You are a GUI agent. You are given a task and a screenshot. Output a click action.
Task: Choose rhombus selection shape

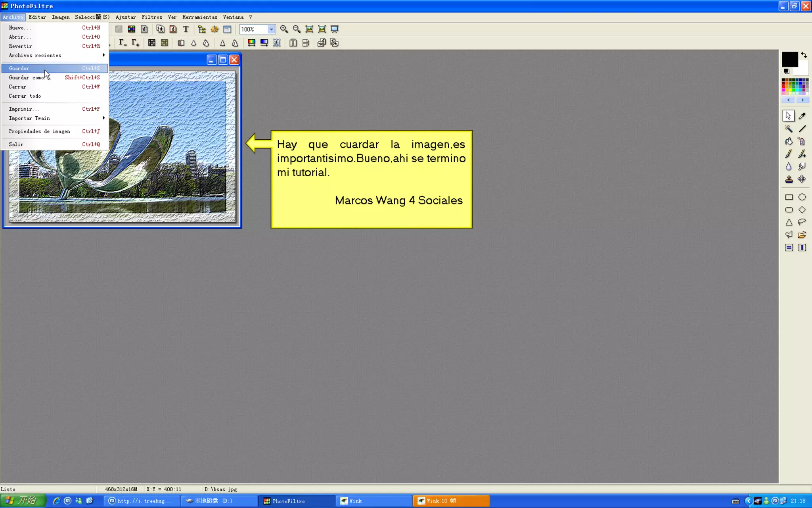point(802,210)
